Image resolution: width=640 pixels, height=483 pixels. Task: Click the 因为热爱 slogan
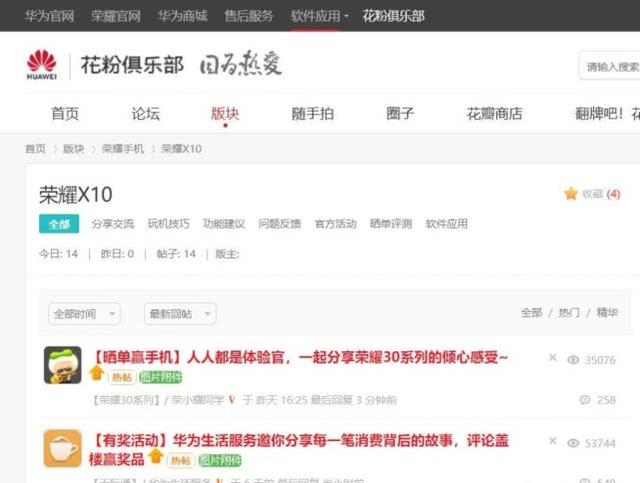[x=241, y=63]
